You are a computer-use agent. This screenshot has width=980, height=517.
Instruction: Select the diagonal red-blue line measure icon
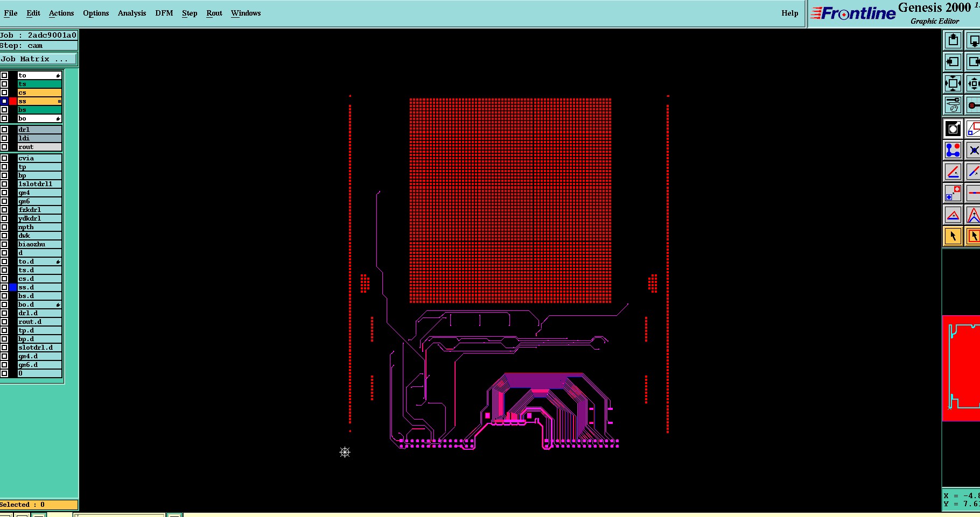click(x=973, y=172)
